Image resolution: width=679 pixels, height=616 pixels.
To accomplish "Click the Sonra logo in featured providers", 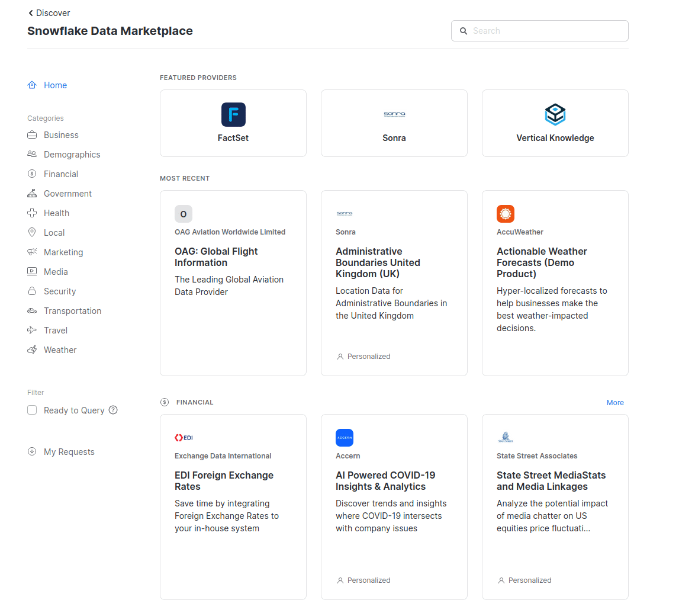I will coord(394,114).
